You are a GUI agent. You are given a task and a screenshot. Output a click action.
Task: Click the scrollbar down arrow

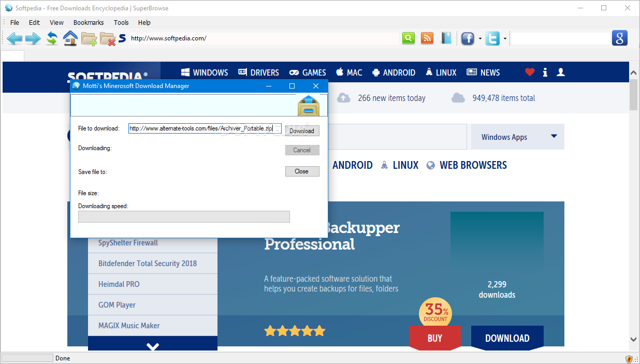tap(633, 339)
